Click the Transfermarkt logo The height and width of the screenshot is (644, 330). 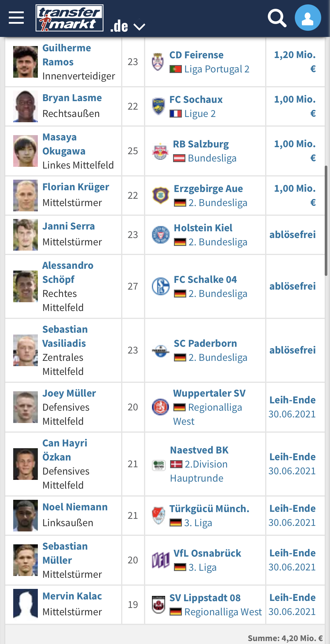pos(70,18)
